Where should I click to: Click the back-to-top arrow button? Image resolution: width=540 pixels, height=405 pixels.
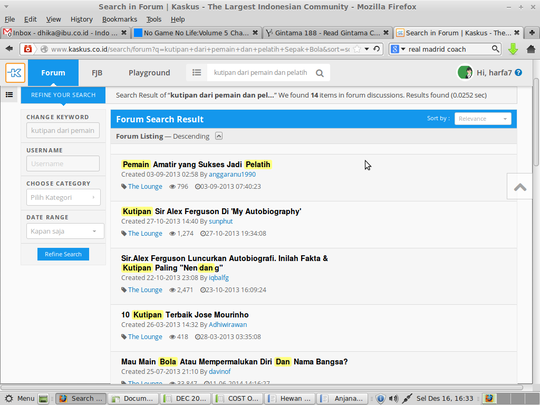coord(520,187)
